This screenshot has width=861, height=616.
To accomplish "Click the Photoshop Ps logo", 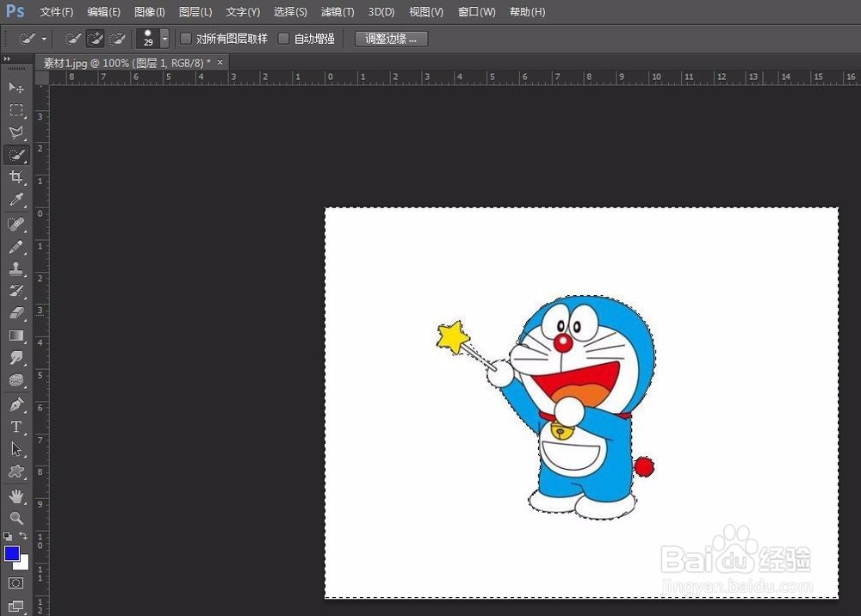I will tap(15, 11).
